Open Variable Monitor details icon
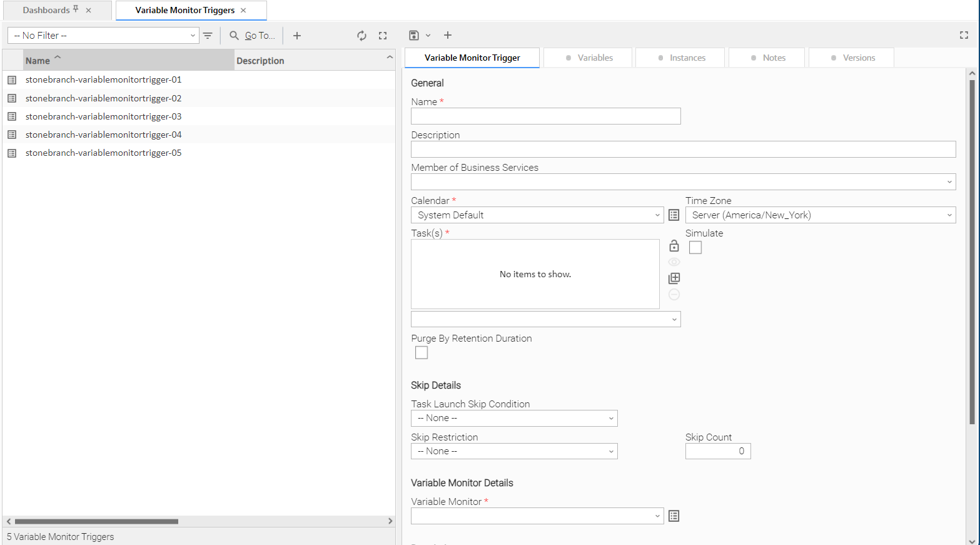This screenshot has width=980, height=545. 674,516
